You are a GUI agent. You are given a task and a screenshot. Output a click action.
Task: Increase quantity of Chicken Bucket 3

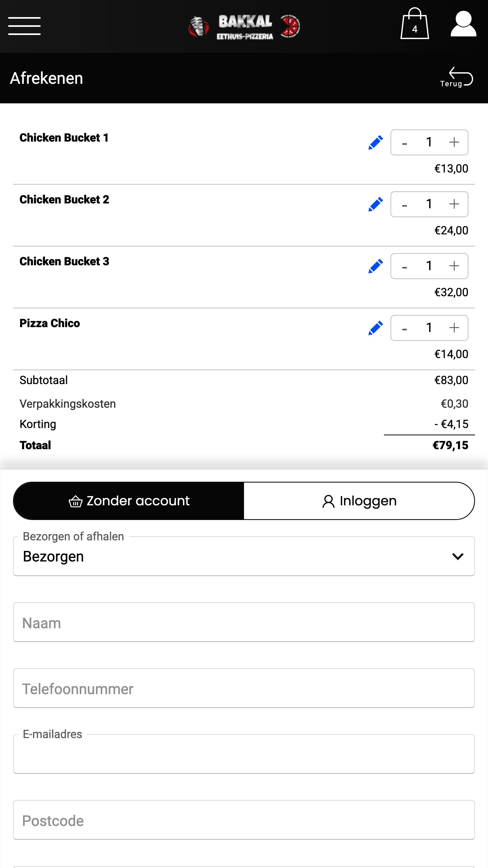pos(454,266)
